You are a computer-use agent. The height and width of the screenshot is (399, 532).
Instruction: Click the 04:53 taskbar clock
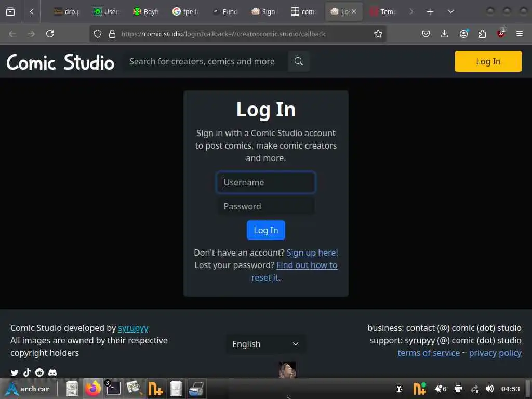[x=510, y=389]
